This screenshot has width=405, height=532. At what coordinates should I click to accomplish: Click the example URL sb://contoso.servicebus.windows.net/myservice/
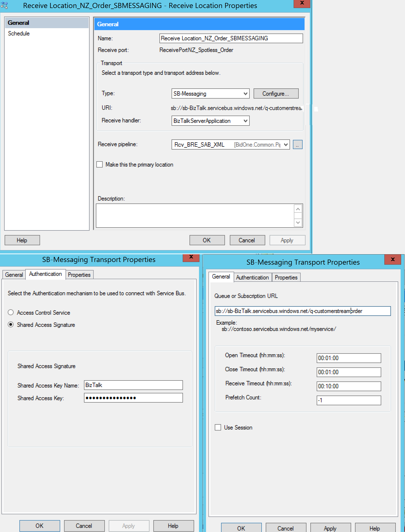tap(279, 329)
